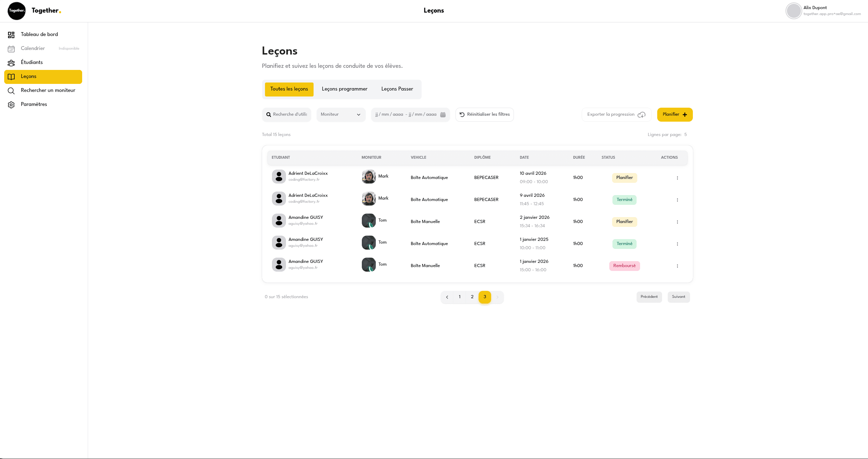
Task: Select the Leçons sidebar entry
Action: [43, 77]
